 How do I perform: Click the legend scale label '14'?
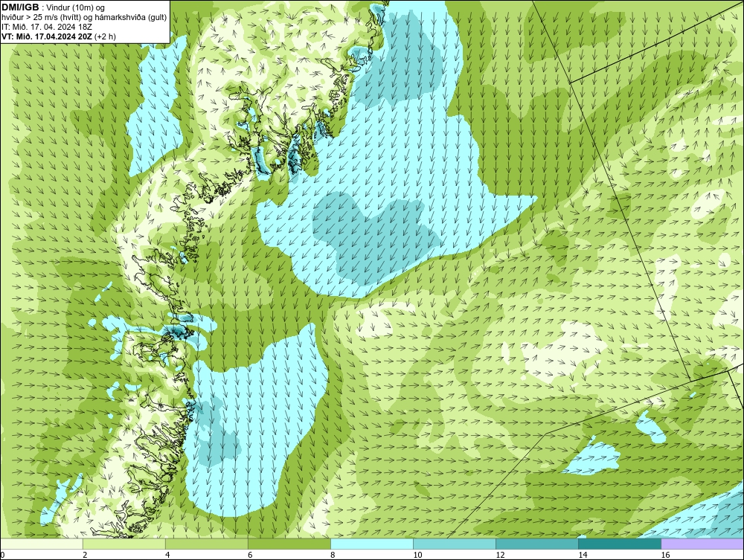coord(583,555)
